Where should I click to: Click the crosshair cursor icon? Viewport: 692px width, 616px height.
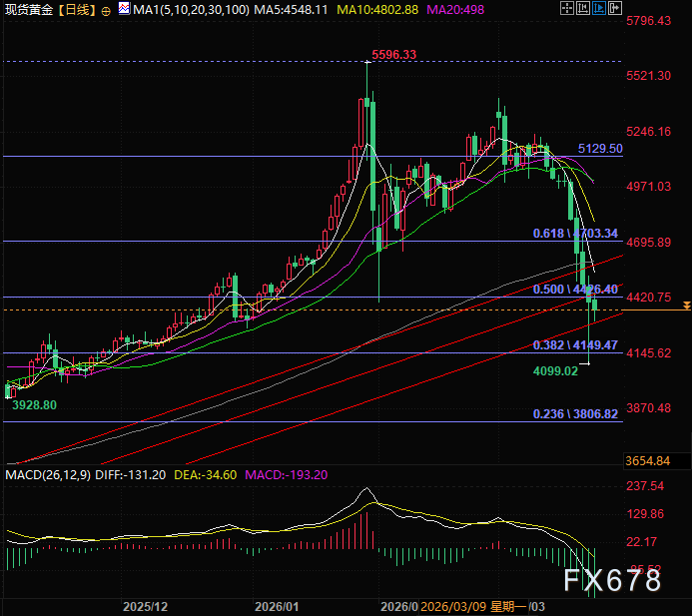[567, 8]
